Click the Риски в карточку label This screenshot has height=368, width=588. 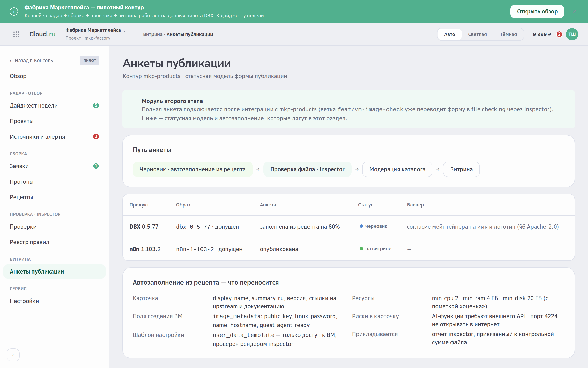coord(375,316)
